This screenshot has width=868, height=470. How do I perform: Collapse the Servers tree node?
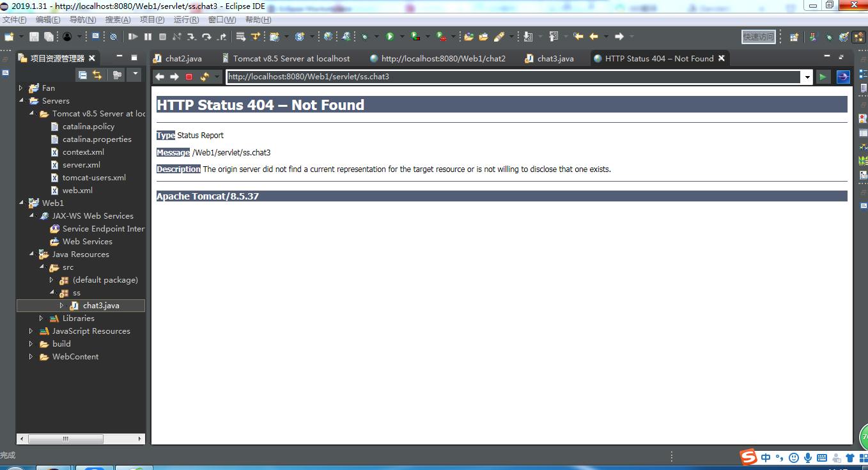pos(20,101)
